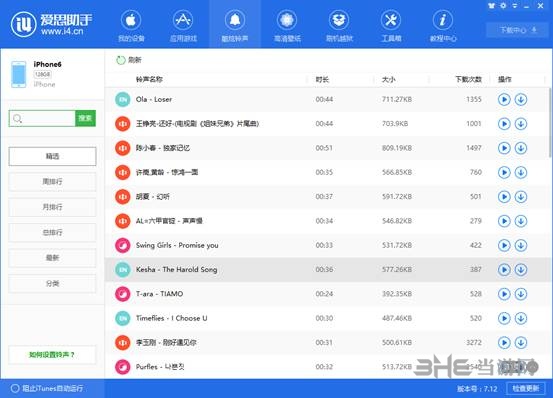
Task: Download Timeflies - I Choose U
Action: 521,318
